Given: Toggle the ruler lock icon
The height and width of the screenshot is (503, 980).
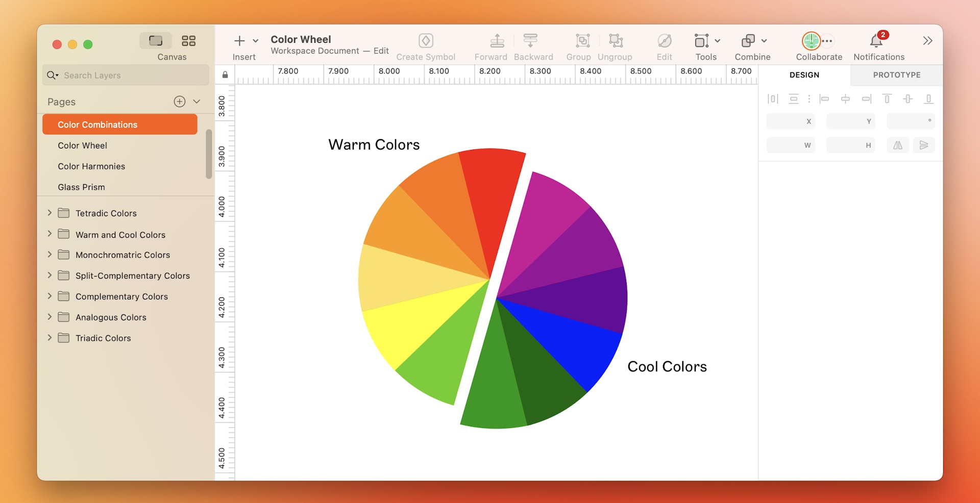Looking at the screenshot, I should (x=225, y=74).
